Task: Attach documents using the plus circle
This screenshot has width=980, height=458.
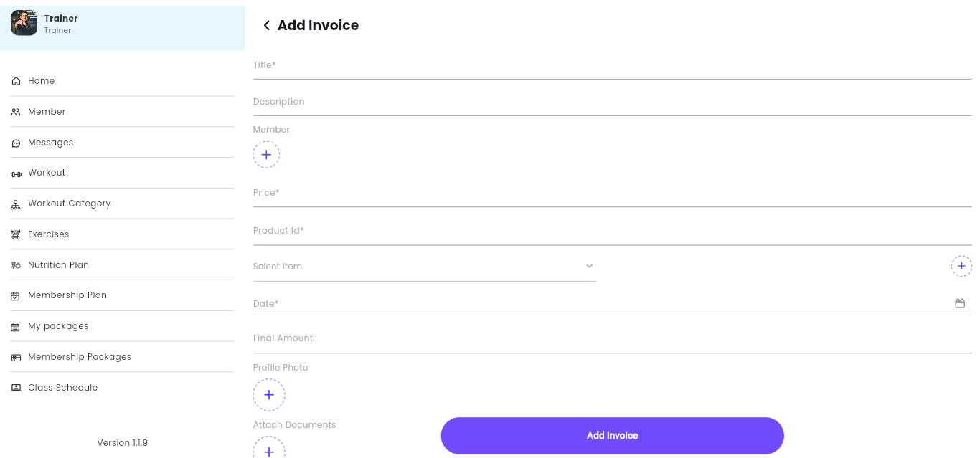Action: point(269,450)
